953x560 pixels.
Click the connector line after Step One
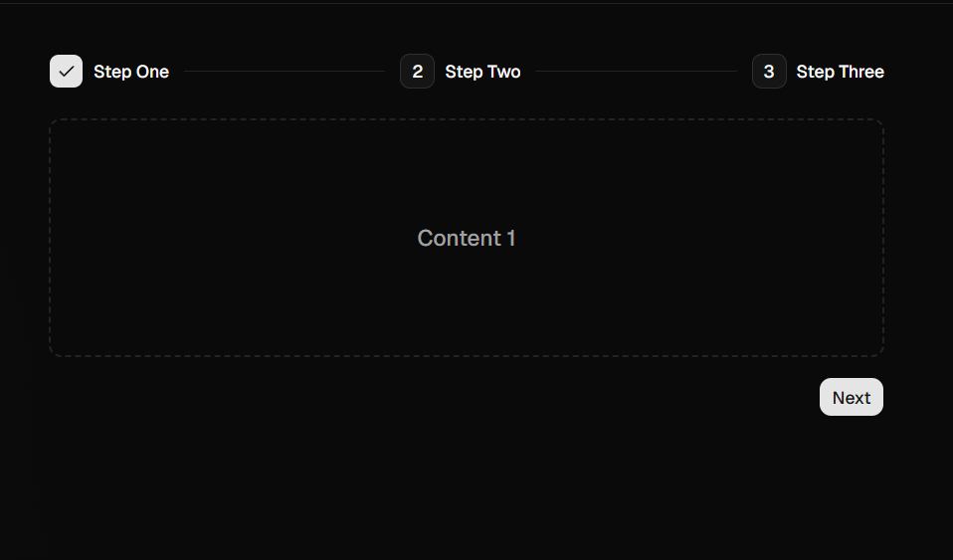(x=285, y=72)
